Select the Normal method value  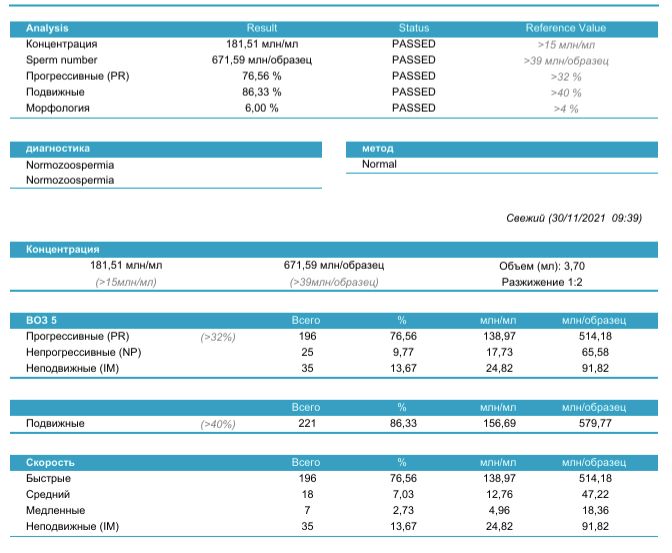point(379,164)
